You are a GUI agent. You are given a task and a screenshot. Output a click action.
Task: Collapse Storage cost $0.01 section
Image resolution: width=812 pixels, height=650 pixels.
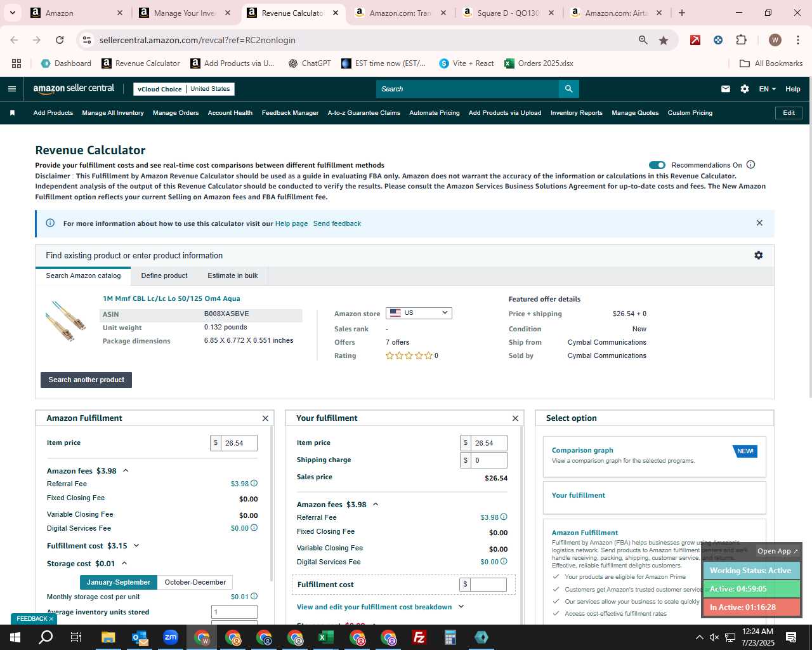click(x=124, y=564)
